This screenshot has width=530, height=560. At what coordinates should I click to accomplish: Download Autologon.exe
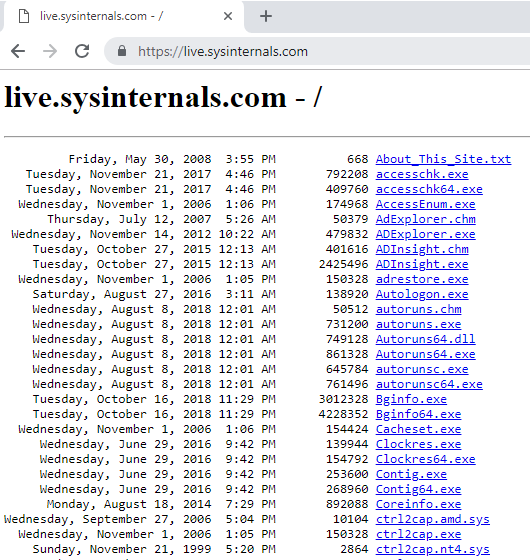(422, 294)
